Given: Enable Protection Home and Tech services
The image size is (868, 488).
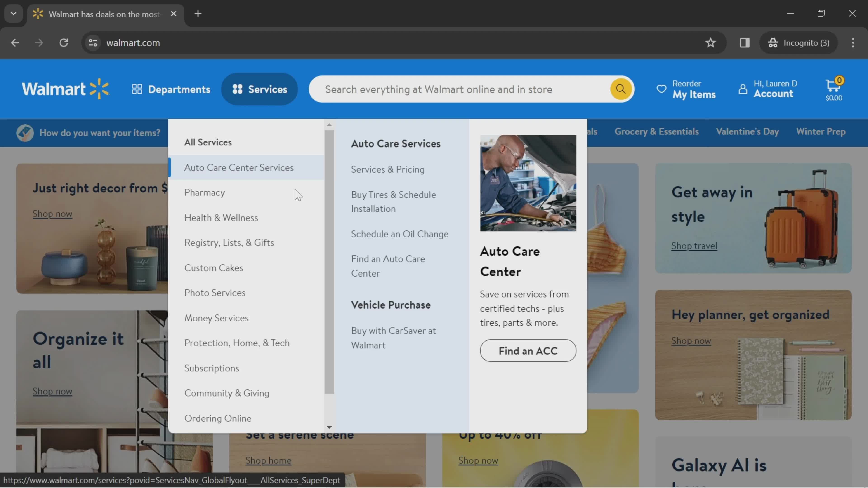Looking at the screenshot, I should [237, 343].
